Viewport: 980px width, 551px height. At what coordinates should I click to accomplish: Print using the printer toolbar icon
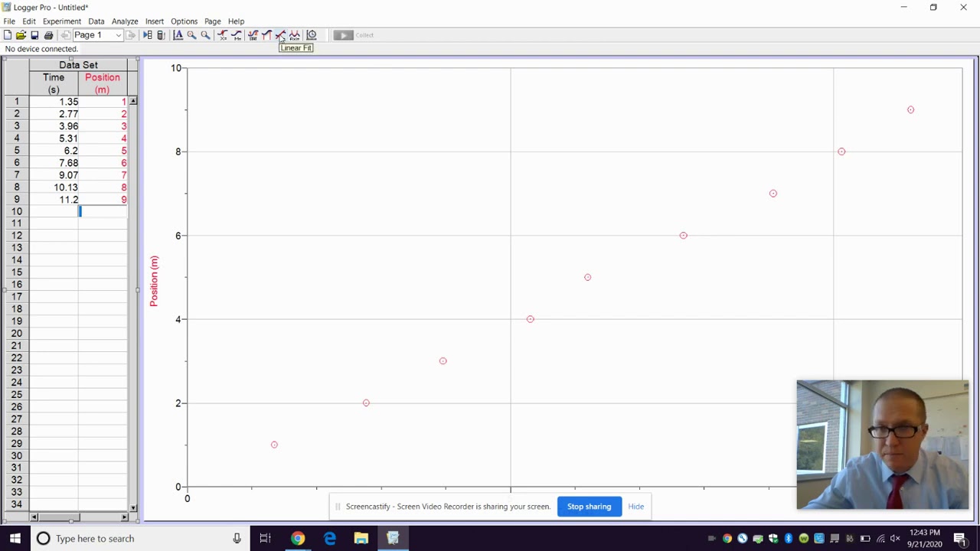coord(48,35)
